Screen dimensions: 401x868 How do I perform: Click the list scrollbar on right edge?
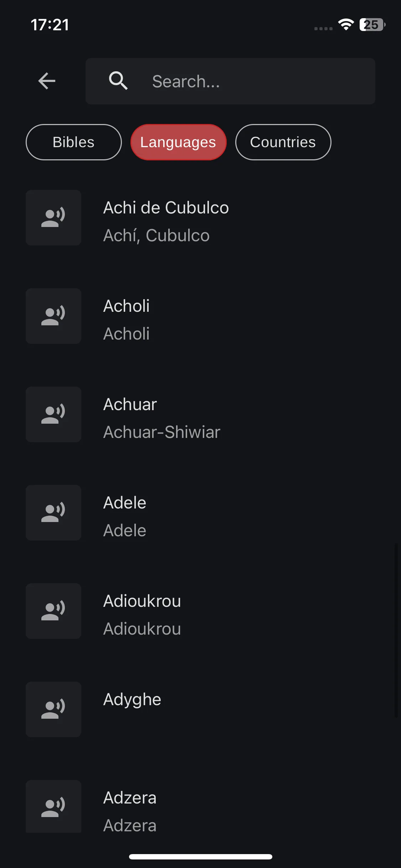396,630
